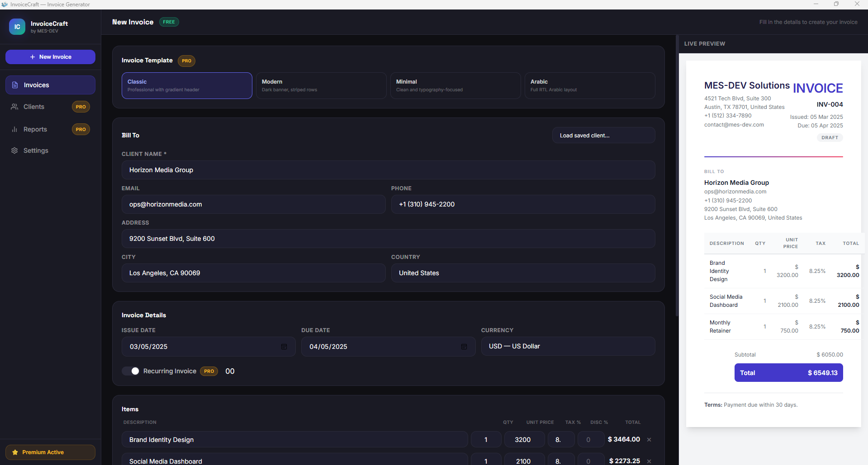868x465 pixels.
Task: Click the PRO badge next to Invoice Template
Action: [x=186, y=61]
